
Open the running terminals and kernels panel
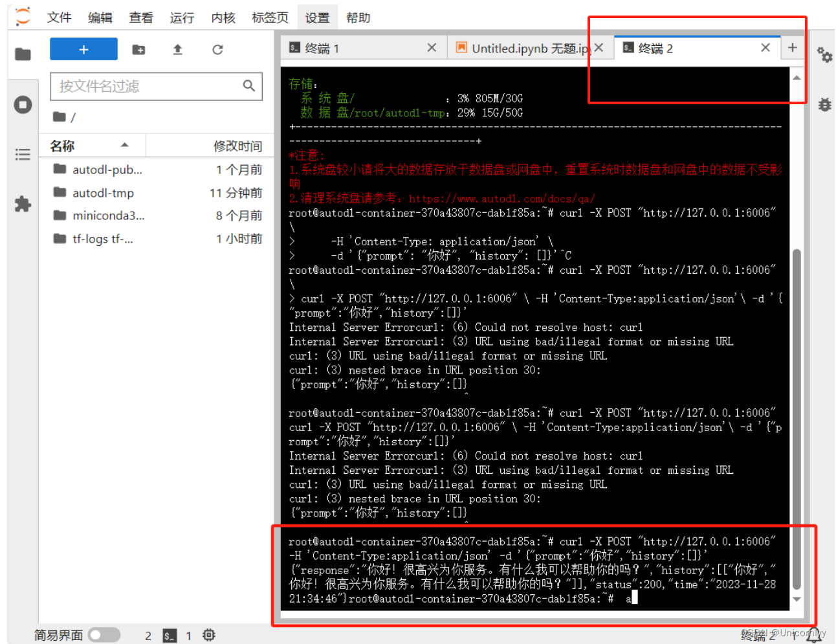(x=23, y=105)
